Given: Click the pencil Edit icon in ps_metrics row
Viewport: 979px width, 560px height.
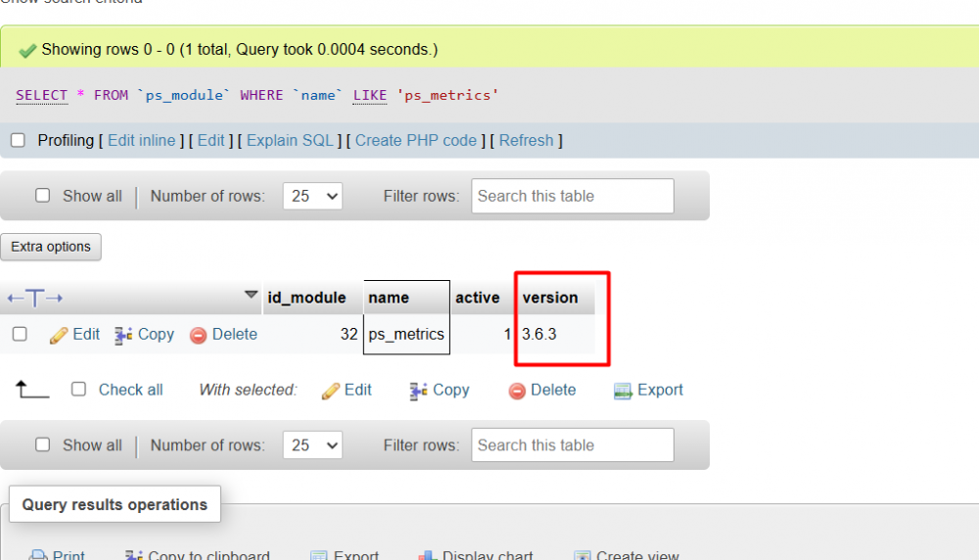Looking at the screenshot, I should pos(59,335).
